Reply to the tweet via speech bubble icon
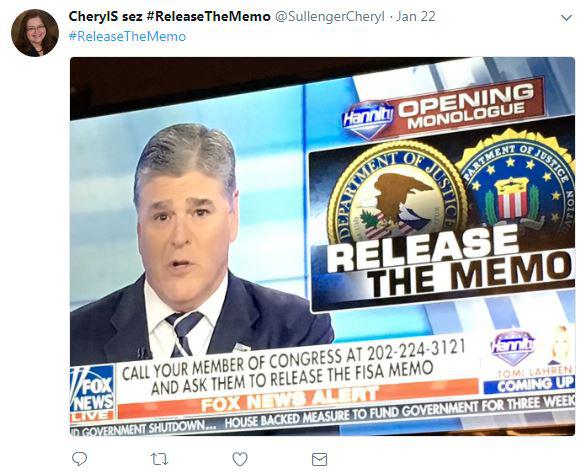The width and height of the screenshot is (584, 475). (x=79, y=459)
